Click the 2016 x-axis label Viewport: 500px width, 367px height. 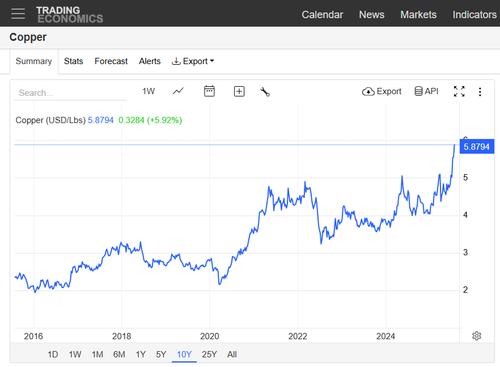coord(33,336)
